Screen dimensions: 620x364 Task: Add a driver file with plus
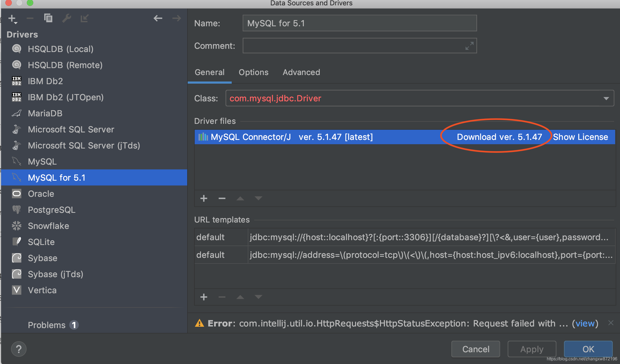(204, 198)
